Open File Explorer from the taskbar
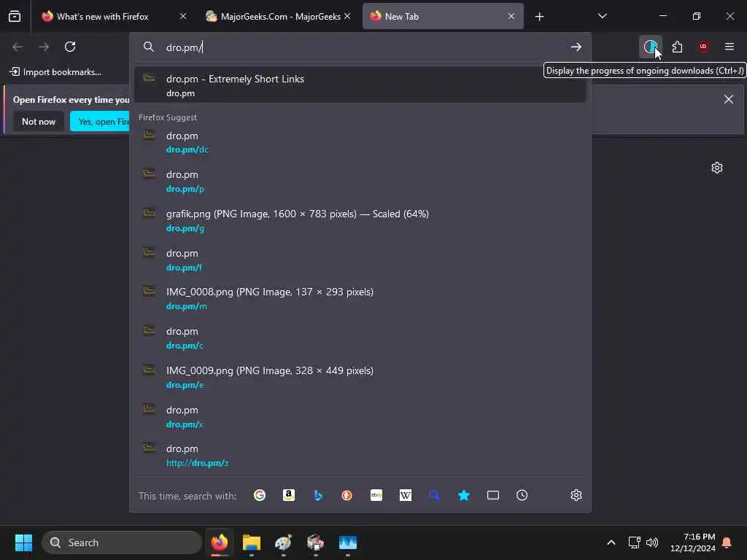747x560 pixels. click(251, 542)
